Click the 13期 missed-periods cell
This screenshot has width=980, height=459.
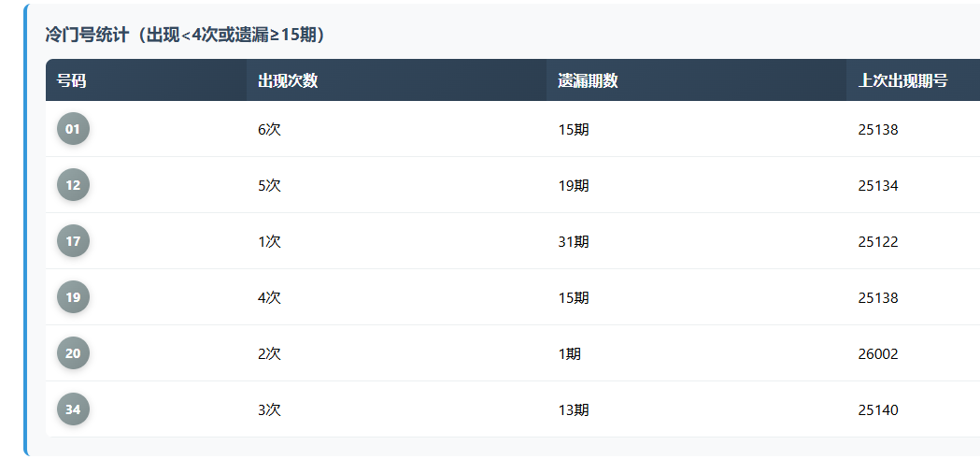point(574,410)
